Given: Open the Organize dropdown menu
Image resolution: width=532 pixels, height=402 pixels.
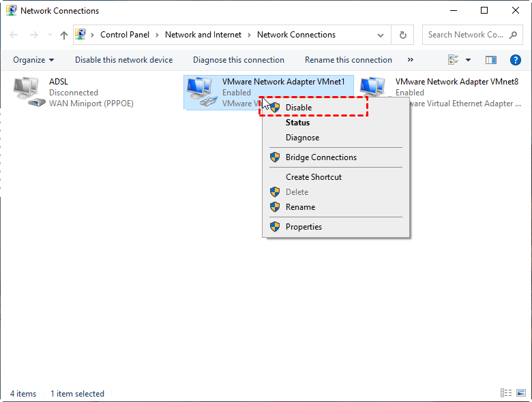Looking at the screenshot, I should 33,60.
